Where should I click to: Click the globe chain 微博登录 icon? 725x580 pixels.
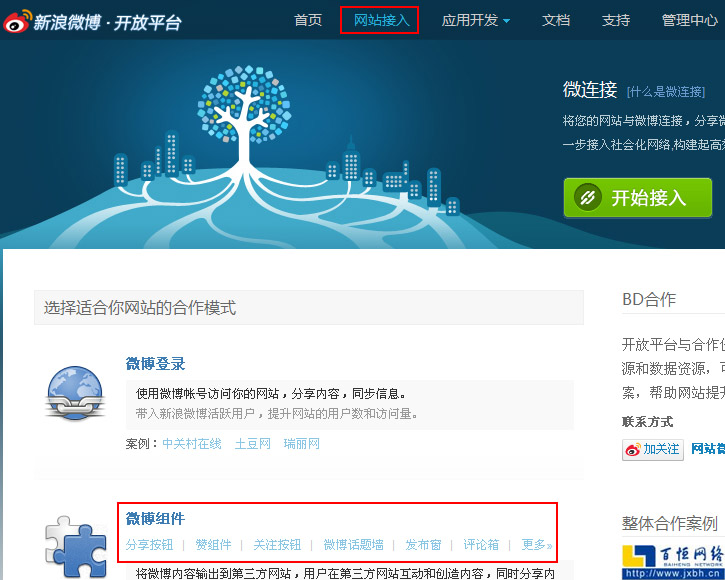tap(75, 393)
